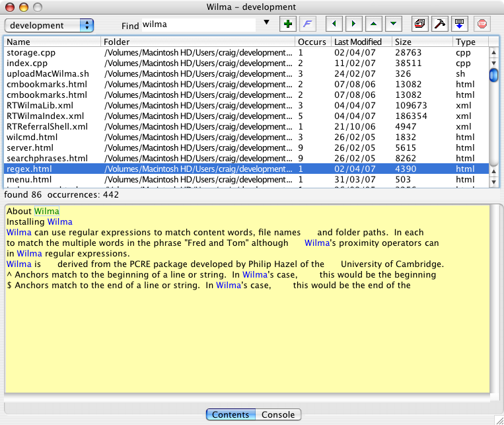Sort by Last Modified column header
The width and height of the screenshot is (504, 425).
361,42
